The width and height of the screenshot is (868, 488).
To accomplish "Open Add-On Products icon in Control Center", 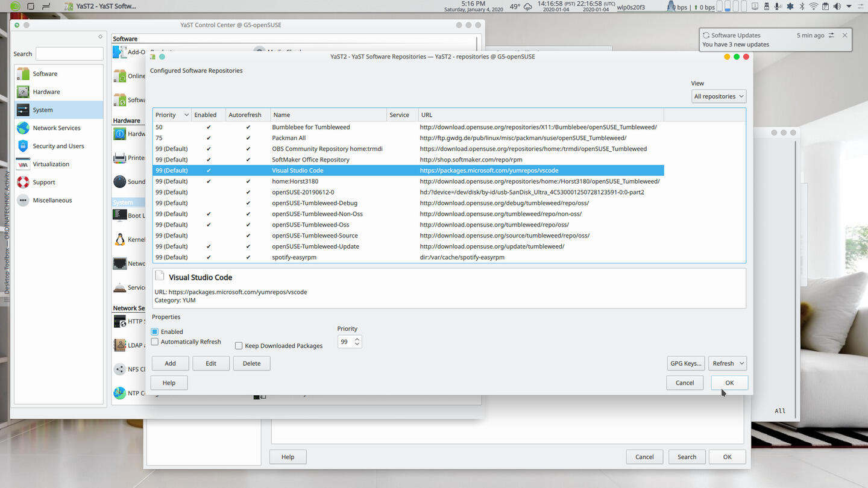I will [119, 52].
